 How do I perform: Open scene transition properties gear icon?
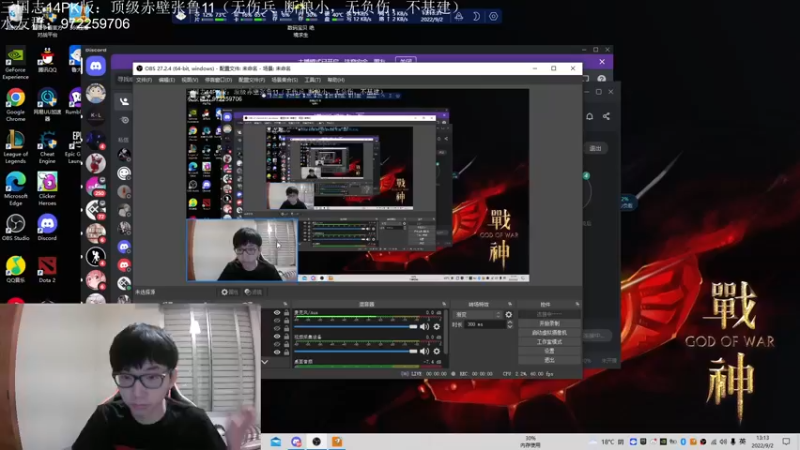click(509, 314)
